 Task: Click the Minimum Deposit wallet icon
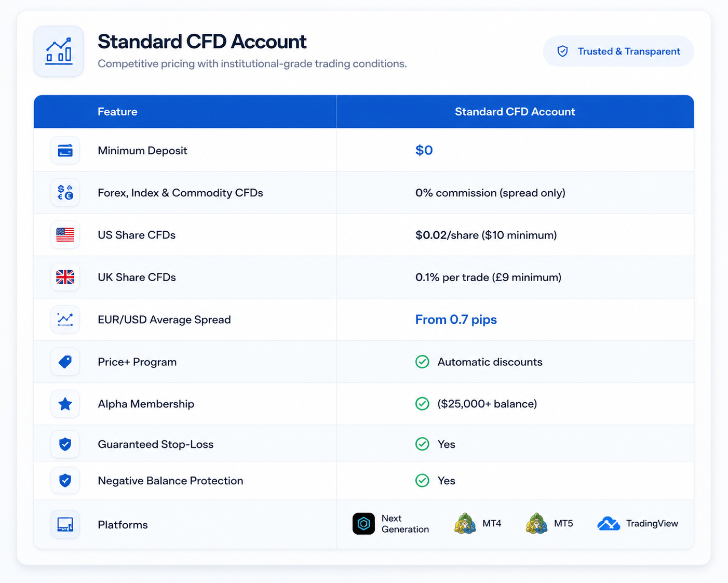(x=65, y=151)
